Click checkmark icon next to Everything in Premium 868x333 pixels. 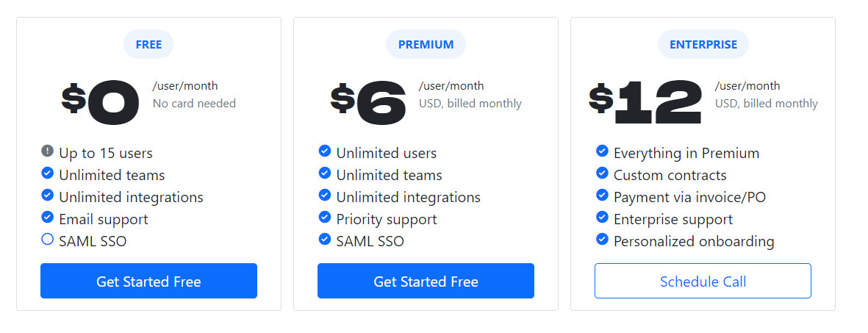(x=602, y=151)
